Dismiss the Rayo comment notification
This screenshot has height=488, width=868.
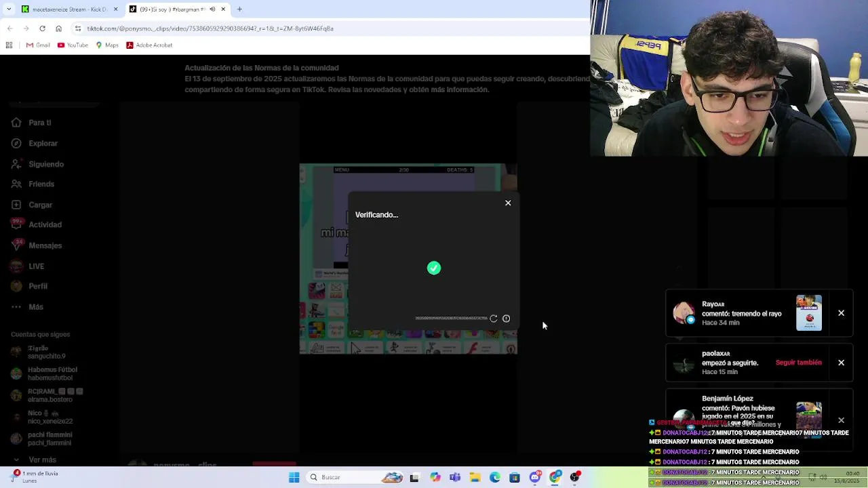click(841, 313)
